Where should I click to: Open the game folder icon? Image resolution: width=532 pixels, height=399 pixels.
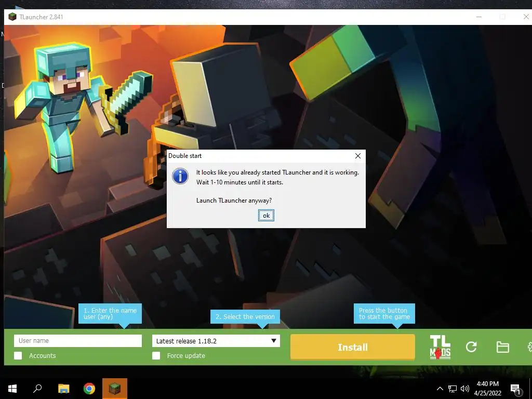coord(502,347)
